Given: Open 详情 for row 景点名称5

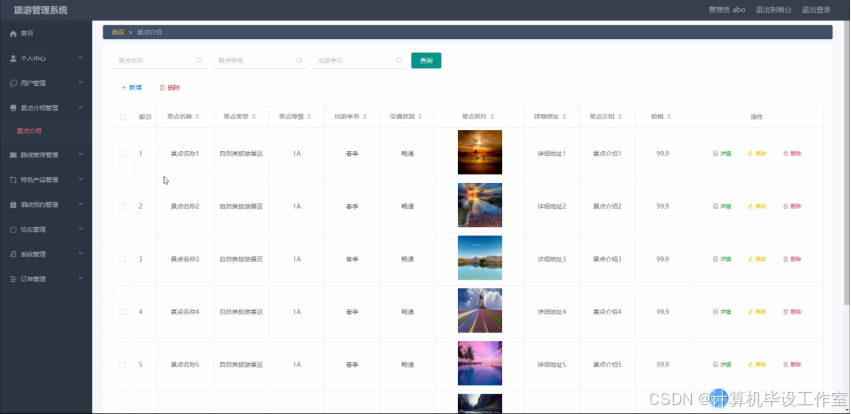Looking at the screenshot, I should point(722,365).
